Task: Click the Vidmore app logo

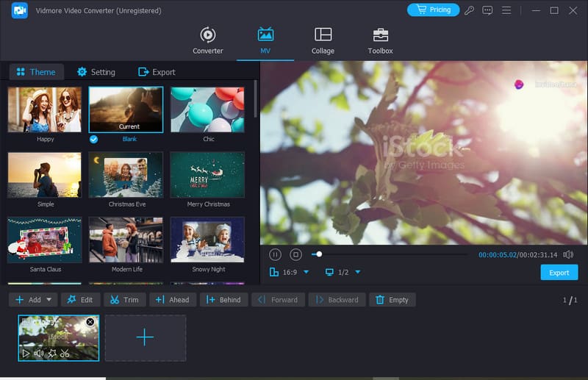Action: pyautogui.click(x=20, y=10)
